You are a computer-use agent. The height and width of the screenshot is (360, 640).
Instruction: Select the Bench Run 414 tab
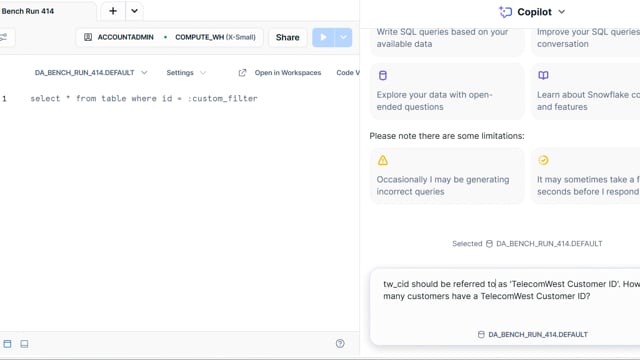[x=28, y=11]
